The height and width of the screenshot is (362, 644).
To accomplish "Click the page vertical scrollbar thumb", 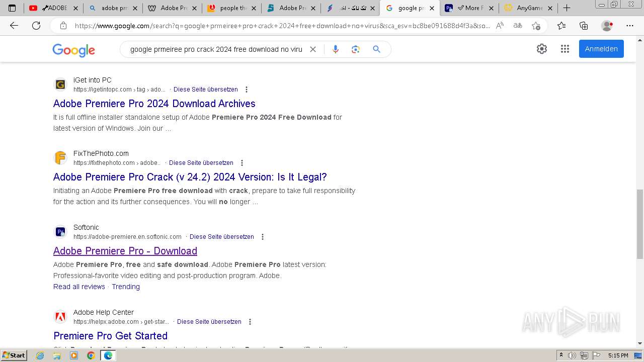I will pyautogui.click(x=640, y=224).
